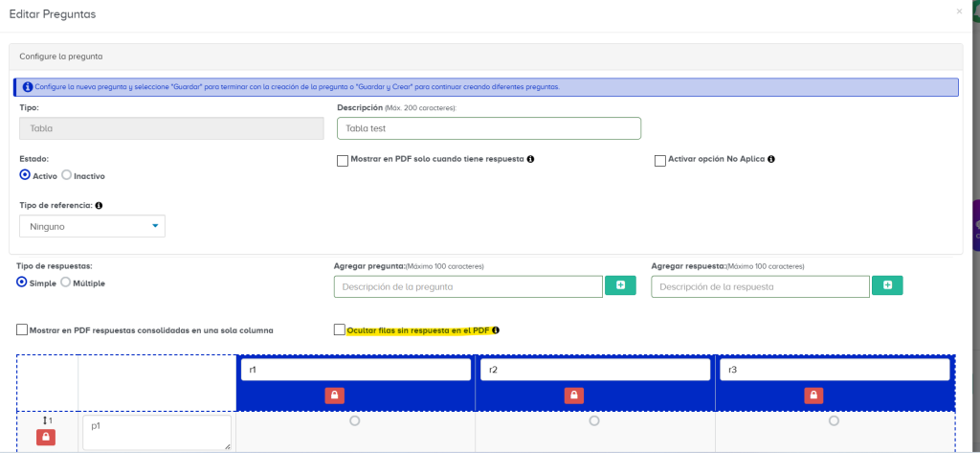Click the Descripción field with Tabla test
980x453 pixels.
(489, 128)
